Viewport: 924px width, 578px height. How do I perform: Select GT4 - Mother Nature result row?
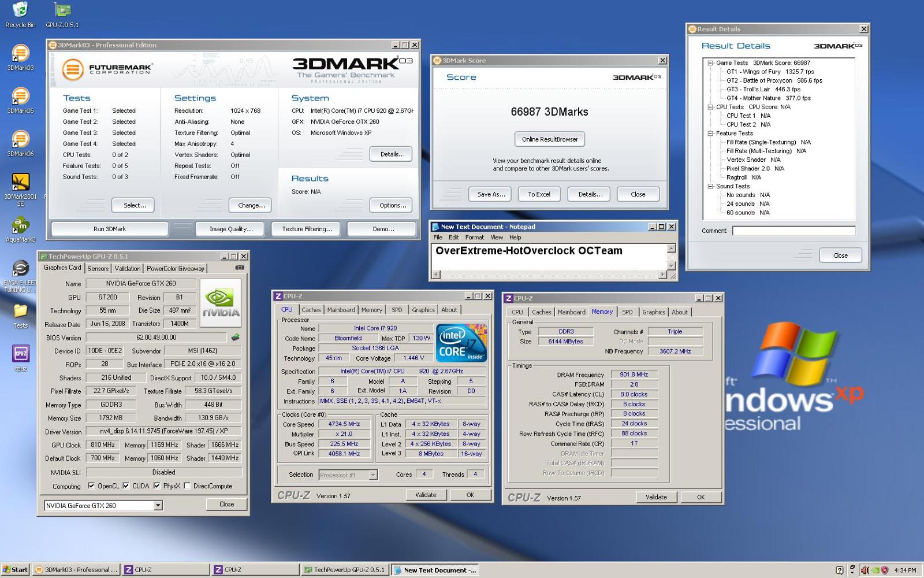[x=769, y=98]
